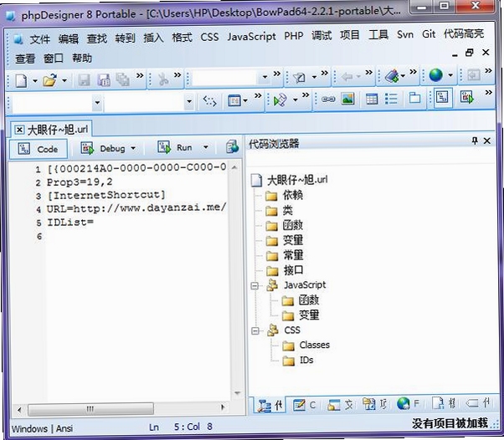Open the Git menu
Viewport: 504px width, 440px height.
click(429, 34)
